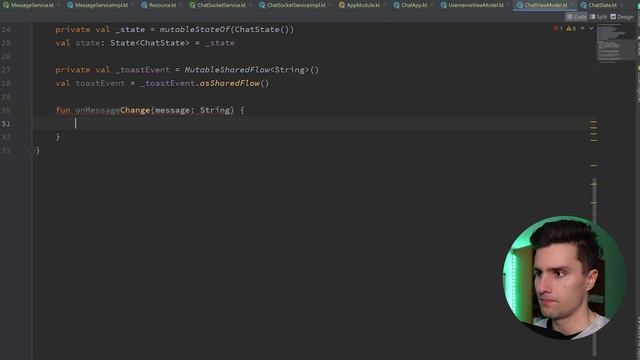The width and height of the screenshot is (640, 360).
Task: Click _toastEvent variable on line 27
Action: [142, 70]
